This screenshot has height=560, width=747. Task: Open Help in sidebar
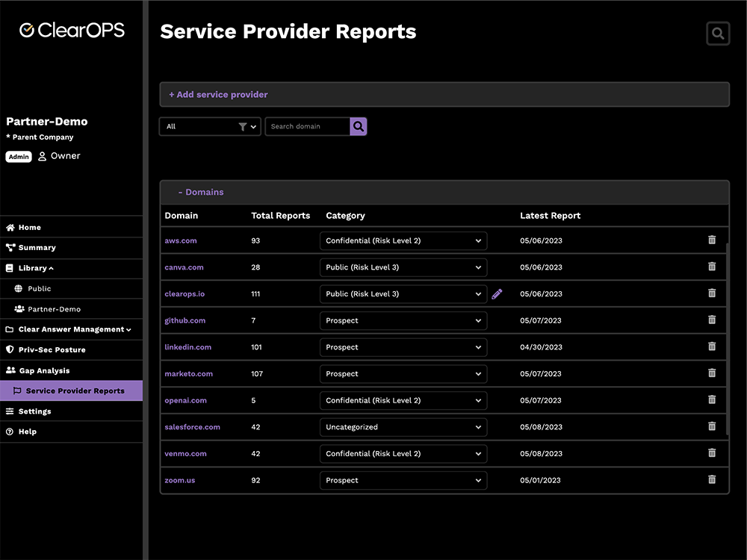pos(72,432)
